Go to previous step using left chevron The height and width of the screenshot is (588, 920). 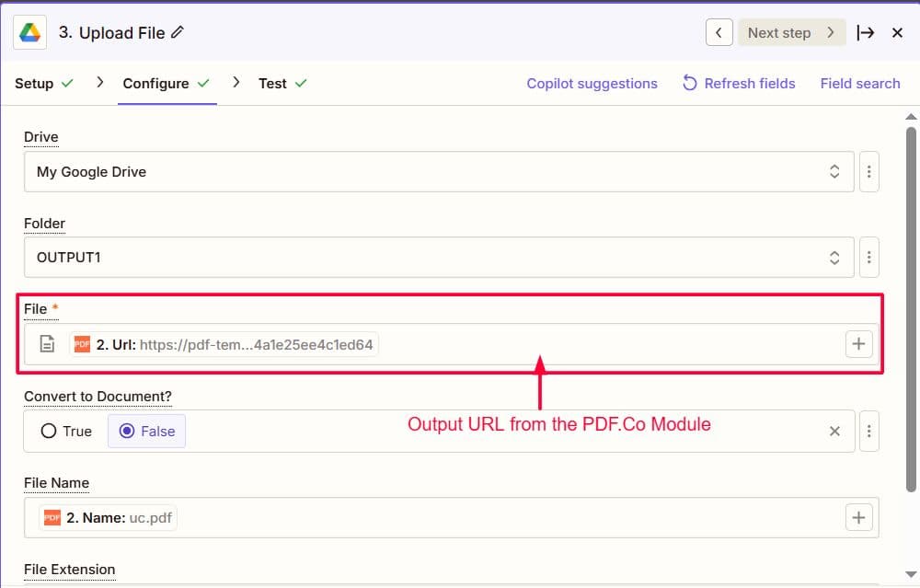tap(719, 32)
